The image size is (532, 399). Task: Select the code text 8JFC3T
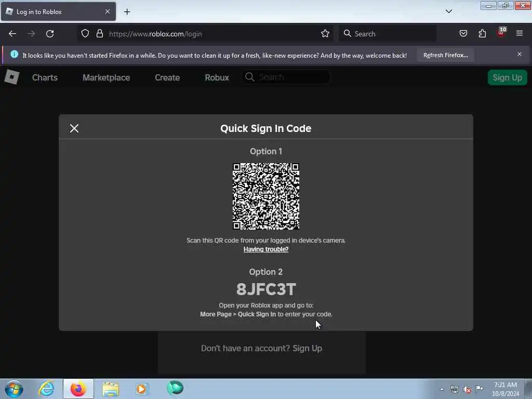[266, 289]
